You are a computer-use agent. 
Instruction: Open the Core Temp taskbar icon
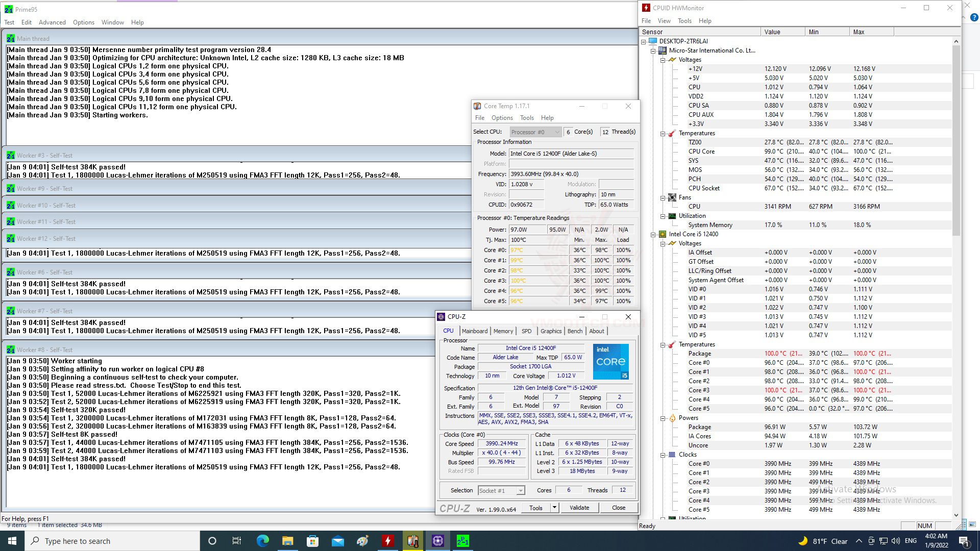pyautogui.click(x=412, y=541)
